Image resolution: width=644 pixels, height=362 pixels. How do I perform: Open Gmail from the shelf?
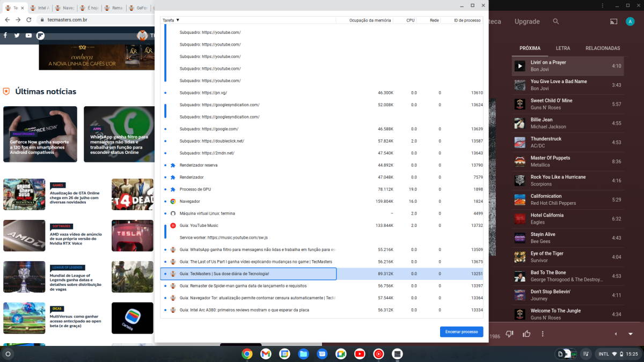266,353
